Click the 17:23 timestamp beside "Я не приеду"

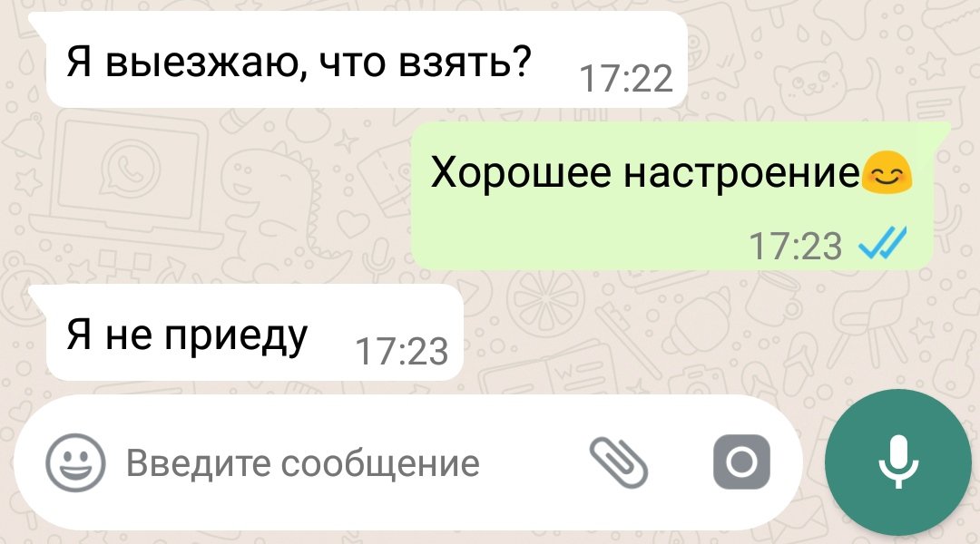[401, 352]
